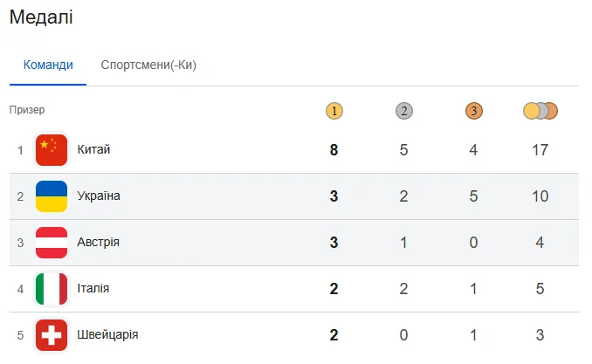592x364 pixels.
Task: Open the Україна team row
Action: [99, 196]
